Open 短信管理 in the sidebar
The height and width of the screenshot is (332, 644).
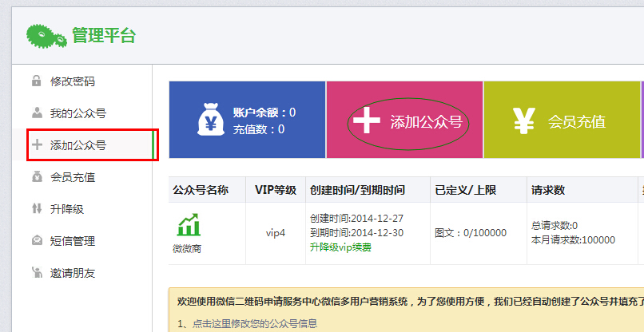pyautogui.click(x=73, y=241)
